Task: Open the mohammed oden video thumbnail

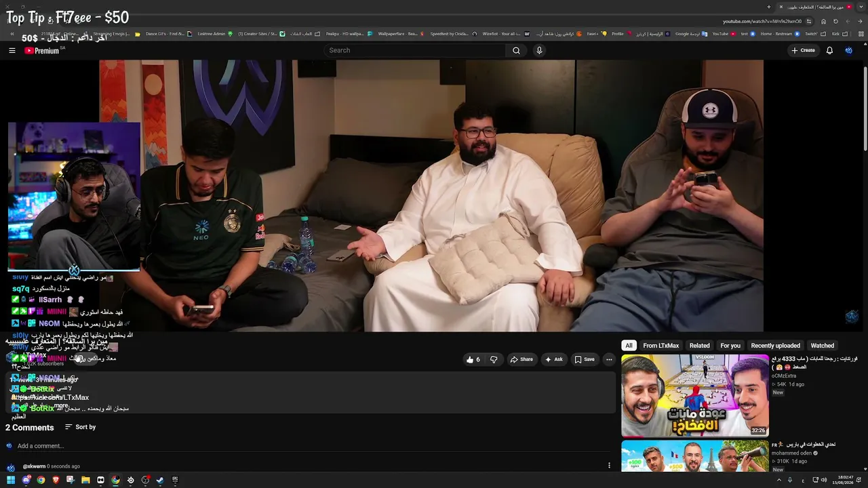Action: click(695, 456)
